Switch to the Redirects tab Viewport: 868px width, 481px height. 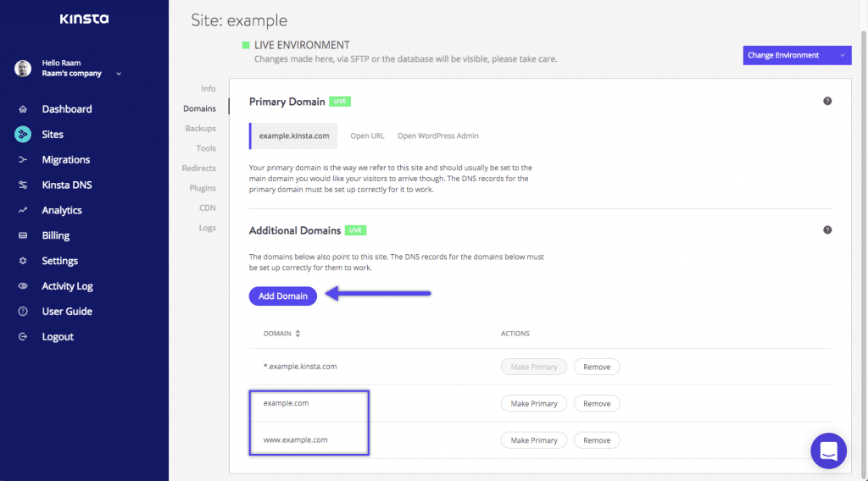pyautogui.click(x=198, y=168)
